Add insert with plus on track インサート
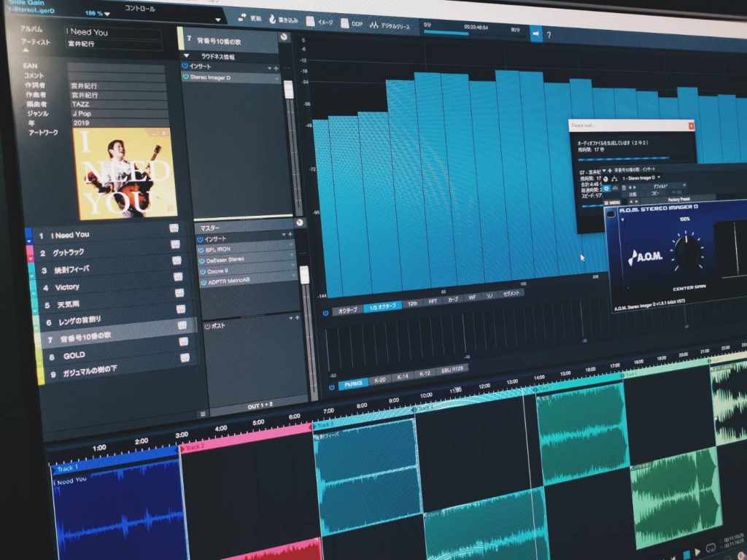 (276, 69)
